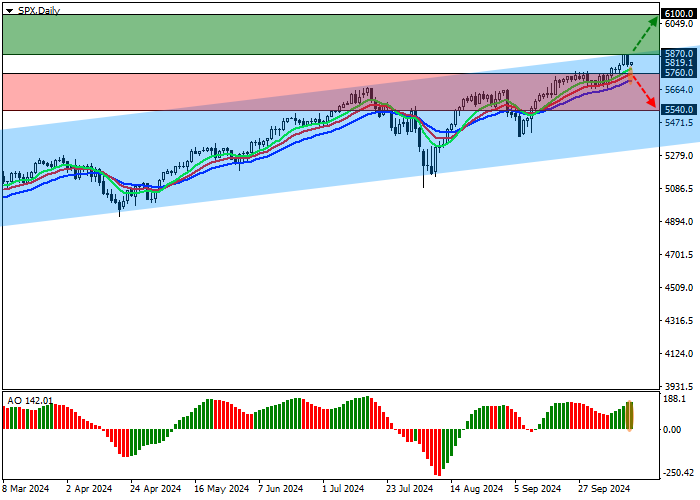
Task: Click the 27 Sep 2024 date label
Action: [x=604, y=489]
